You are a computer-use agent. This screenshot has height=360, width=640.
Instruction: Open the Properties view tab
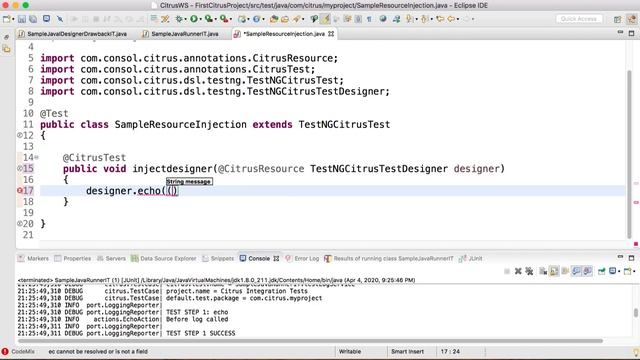coord(73,258)
